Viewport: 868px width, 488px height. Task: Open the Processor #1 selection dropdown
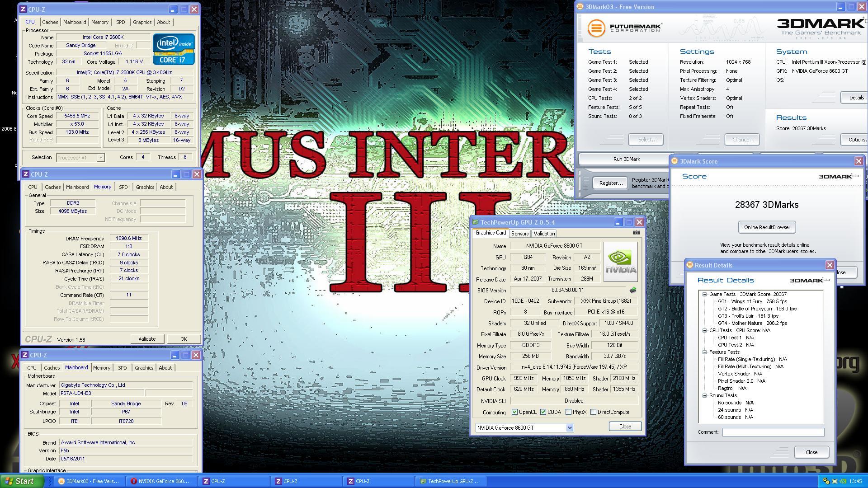[101, 157]
